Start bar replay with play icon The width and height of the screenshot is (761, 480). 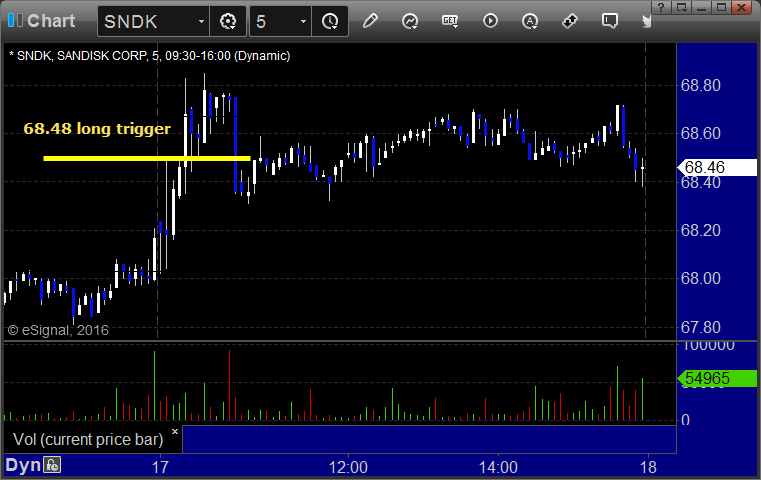pos(490,21)
